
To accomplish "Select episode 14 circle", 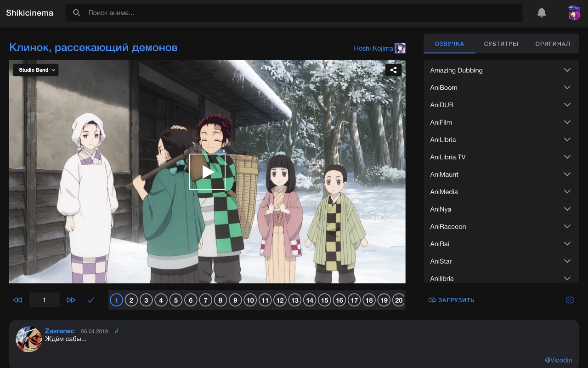I will (x=310, y=300).
